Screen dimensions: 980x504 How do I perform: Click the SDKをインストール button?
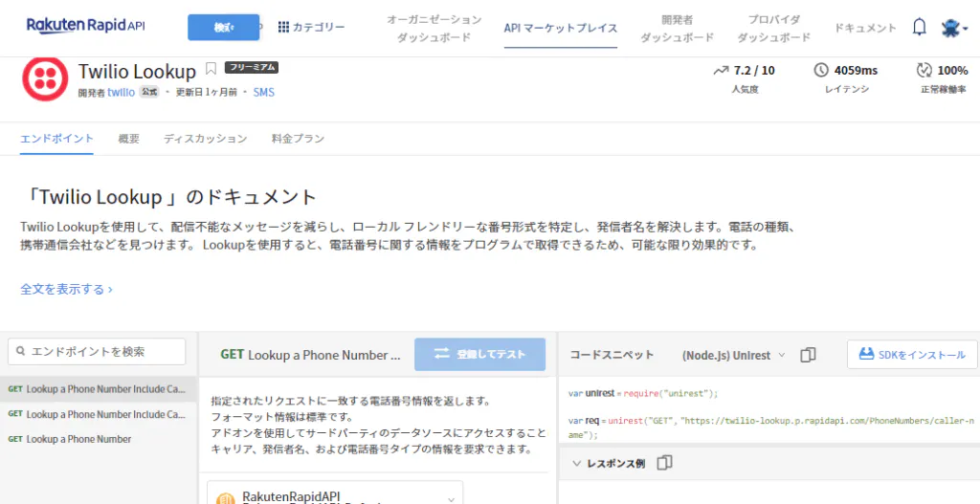click(x=912, y=355)
